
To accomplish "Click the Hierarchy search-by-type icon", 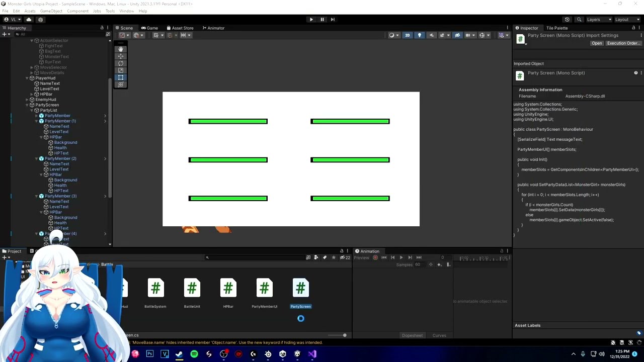I will pos(108,34).
